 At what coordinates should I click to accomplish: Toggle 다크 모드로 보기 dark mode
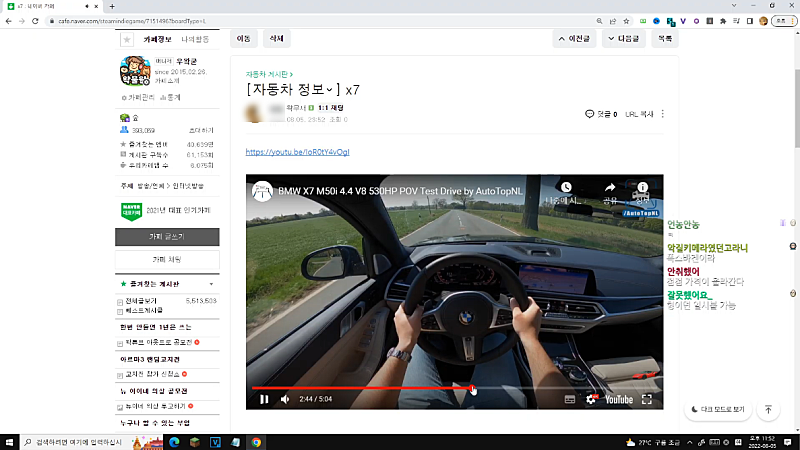(x=718, y=410)
